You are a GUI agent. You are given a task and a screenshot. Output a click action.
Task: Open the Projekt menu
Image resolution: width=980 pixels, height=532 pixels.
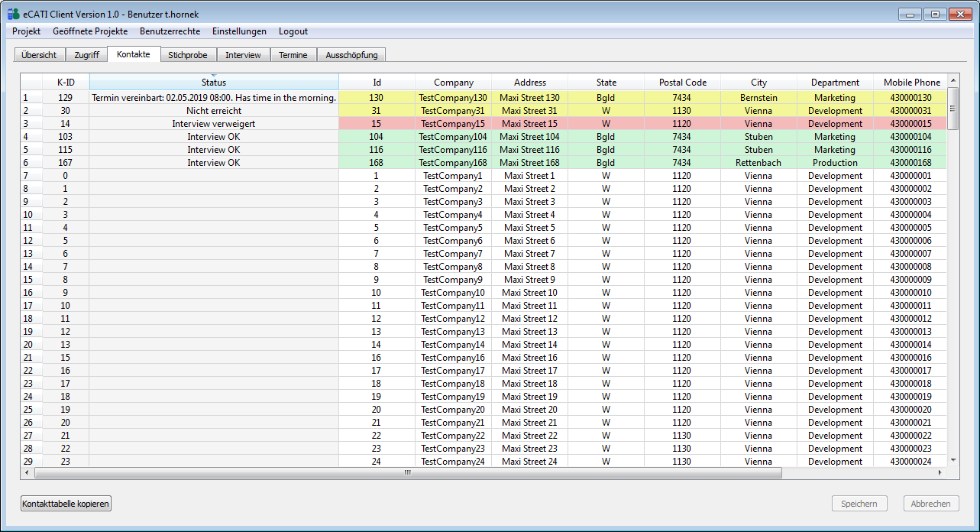27,31
